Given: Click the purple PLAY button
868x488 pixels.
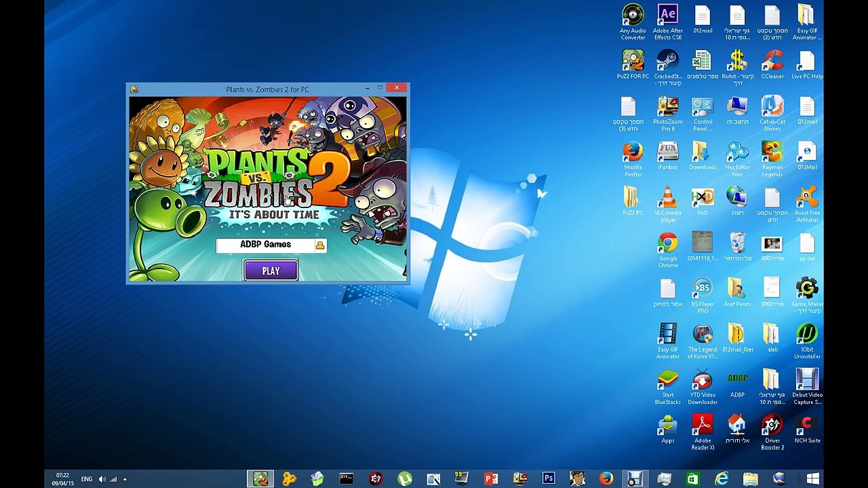Looking at the screenshot, I should (271, 270).
